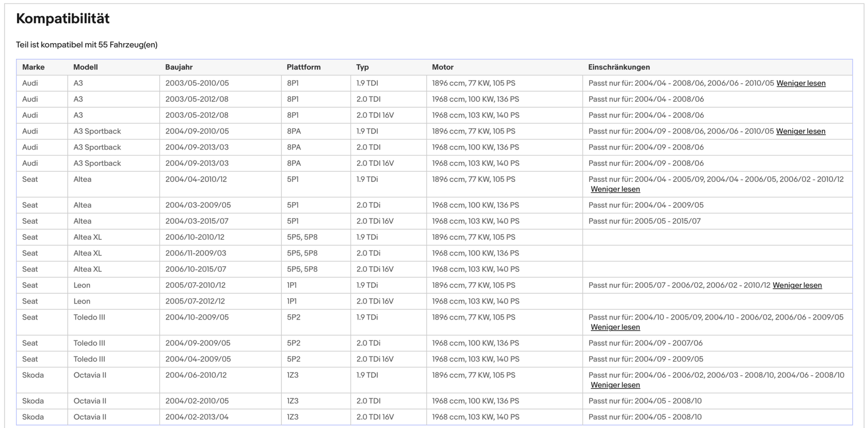Select the Altea XL 2006/11-2009/03 Baujahr cell
The width and height of the screenshot is (868, 428).
pos(195,253)
